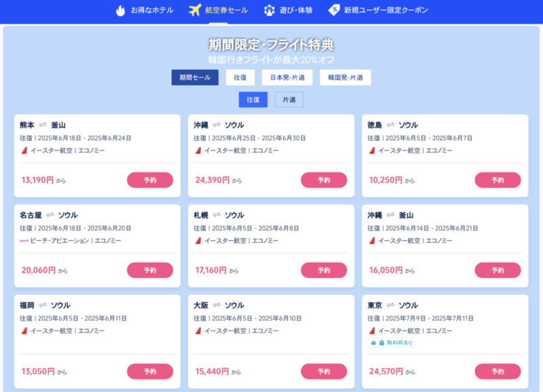Open the お得なホテル tab

pos(145,10)
